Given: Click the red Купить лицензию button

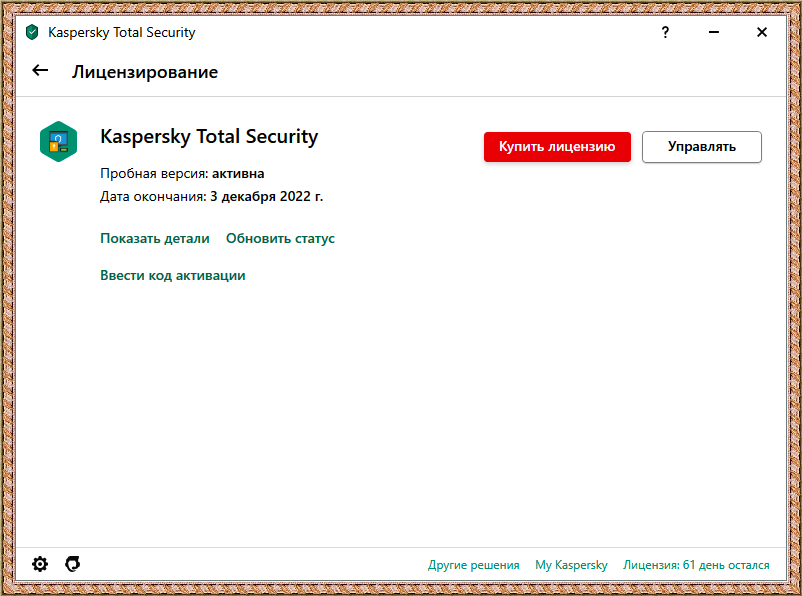Looking at the screenshot, I should (x=557, y=147).
